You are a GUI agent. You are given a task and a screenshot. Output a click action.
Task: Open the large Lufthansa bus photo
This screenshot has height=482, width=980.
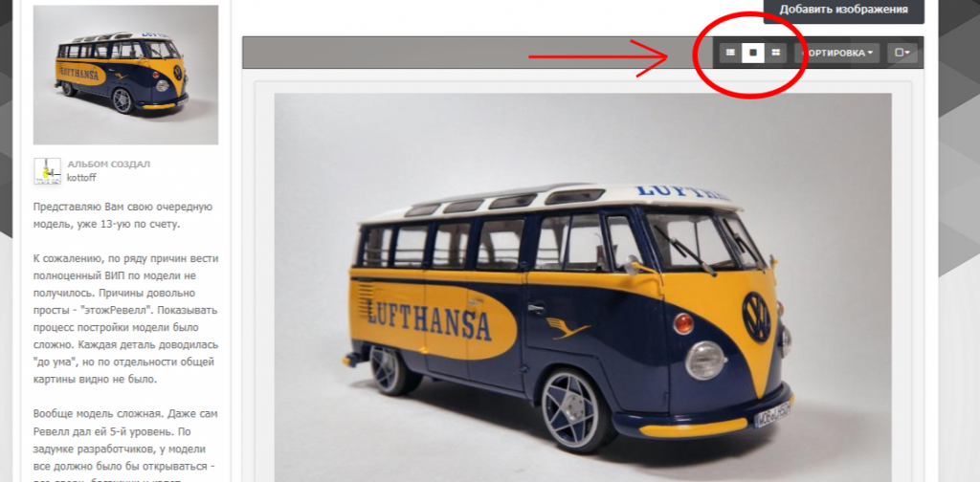pos(583,287)
